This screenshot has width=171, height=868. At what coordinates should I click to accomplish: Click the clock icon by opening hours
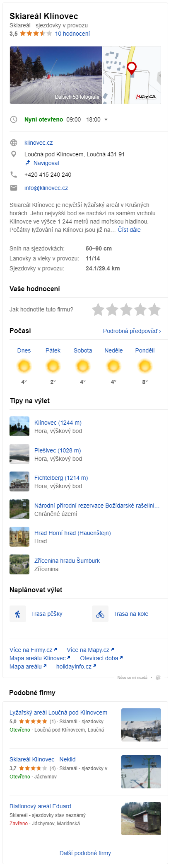pyautogui.click(x=14, y=119)
